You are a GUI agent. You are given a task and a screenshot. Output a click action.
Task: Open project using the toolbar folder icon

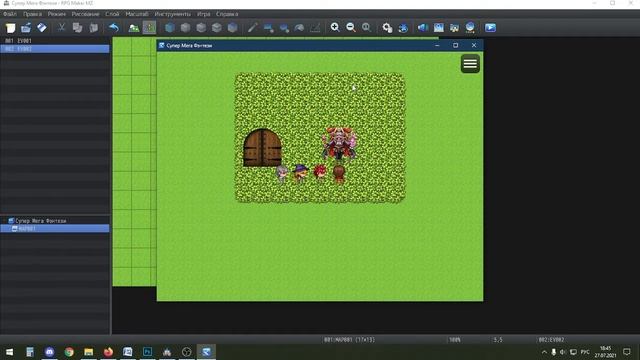click(x=26, y=27)
